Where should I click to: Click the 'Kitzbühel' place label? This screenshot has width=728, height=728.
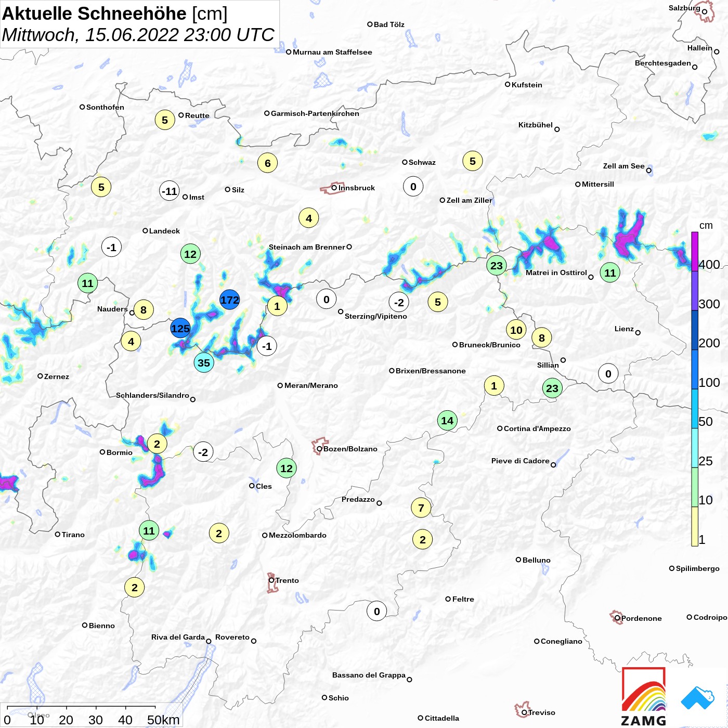(536, 125)
